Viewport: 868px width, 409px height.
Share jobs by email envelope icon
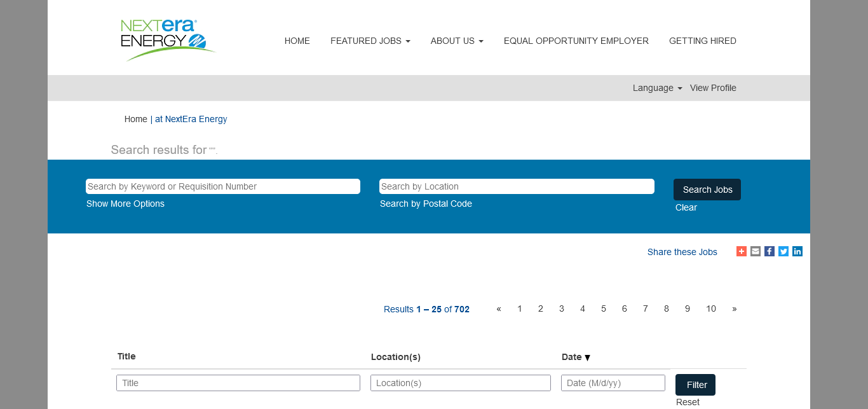[x=755, y=251]
